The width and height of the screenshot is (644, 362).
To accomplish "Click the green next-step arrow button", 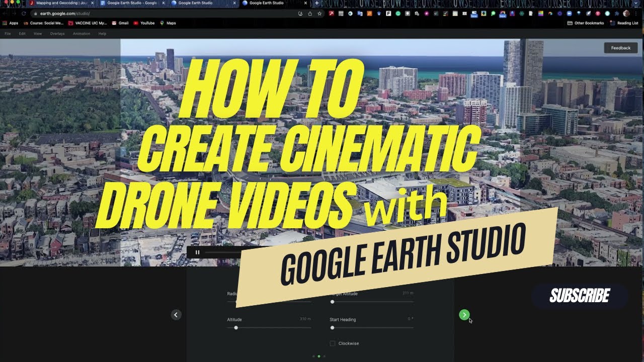I will [x=464, y=315].
